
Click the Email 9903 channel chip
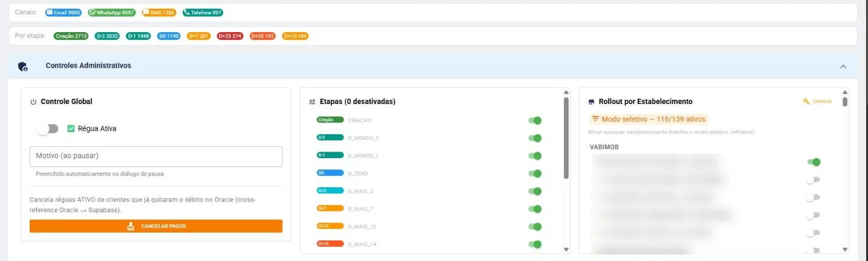point(63,12)
